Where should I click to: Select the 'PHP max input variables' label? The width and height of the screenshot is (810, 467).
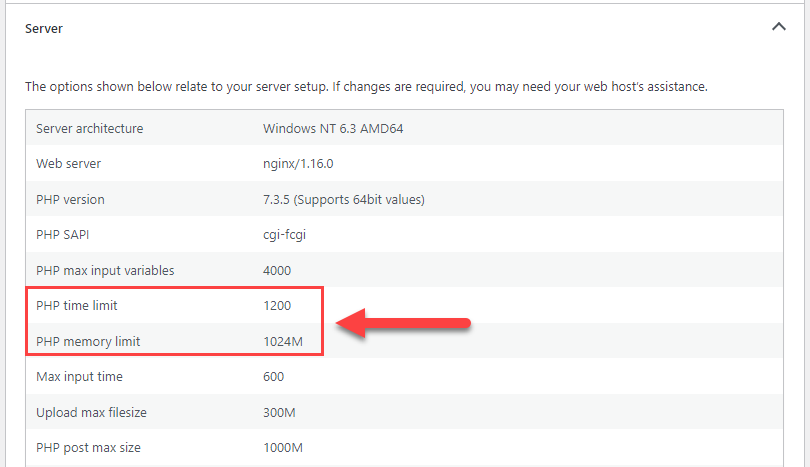[105, 271]
